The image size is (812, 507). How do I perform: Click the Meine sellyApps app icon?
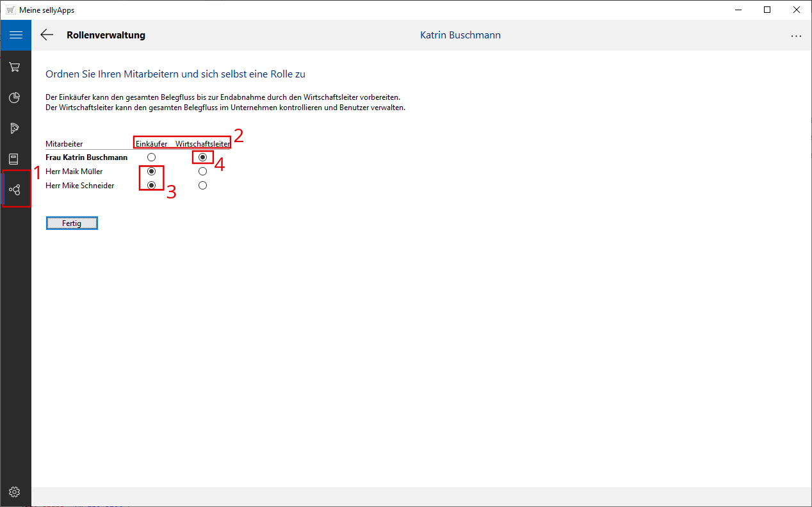click(x=10, y=10)
